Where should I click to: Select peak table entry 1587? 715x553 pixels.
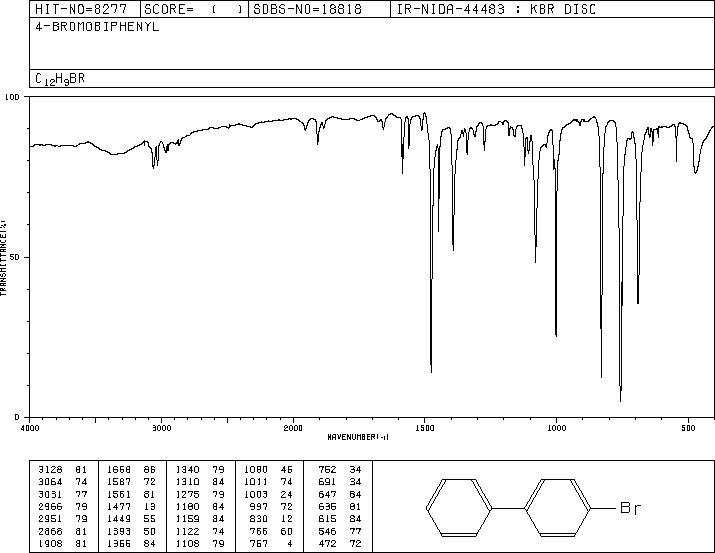click(119, 482)
